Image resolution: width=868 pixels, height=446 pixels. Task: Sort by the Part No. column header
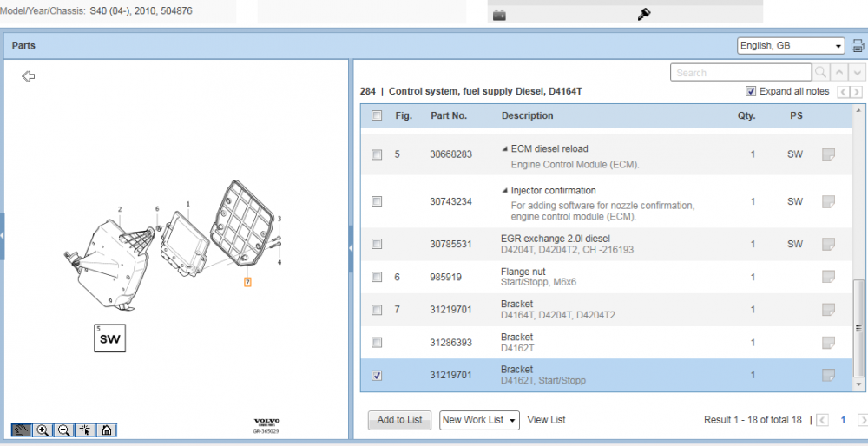coord(449,115)
